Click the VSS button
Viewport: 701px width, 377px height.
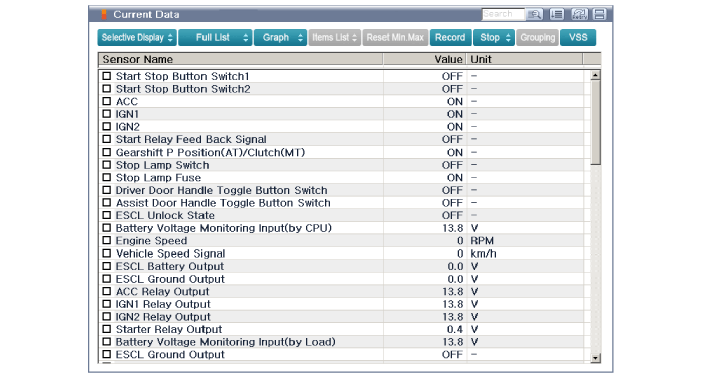(x=578, y=38)
